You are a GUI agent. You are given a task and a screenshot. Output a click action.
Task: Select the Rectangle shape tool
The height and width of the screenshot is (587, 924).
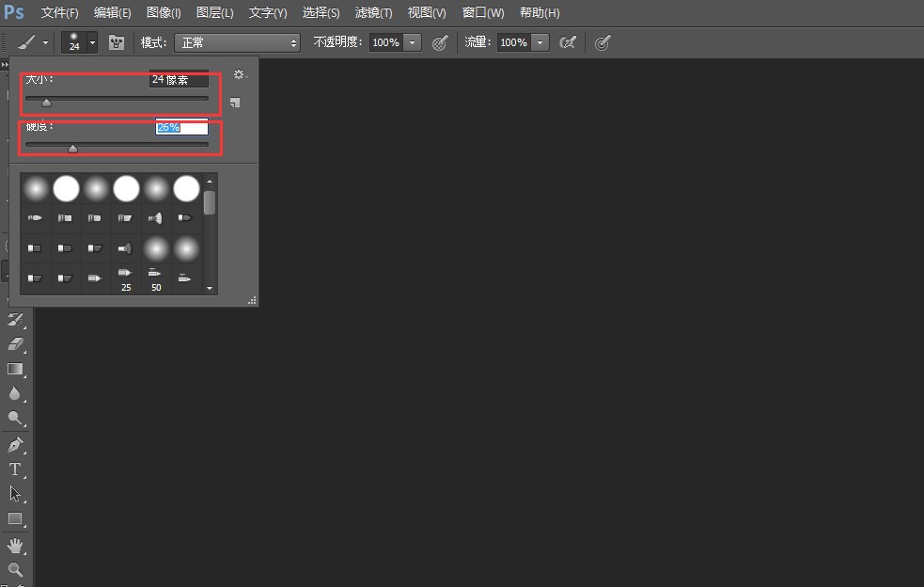(x=15, y=518)
